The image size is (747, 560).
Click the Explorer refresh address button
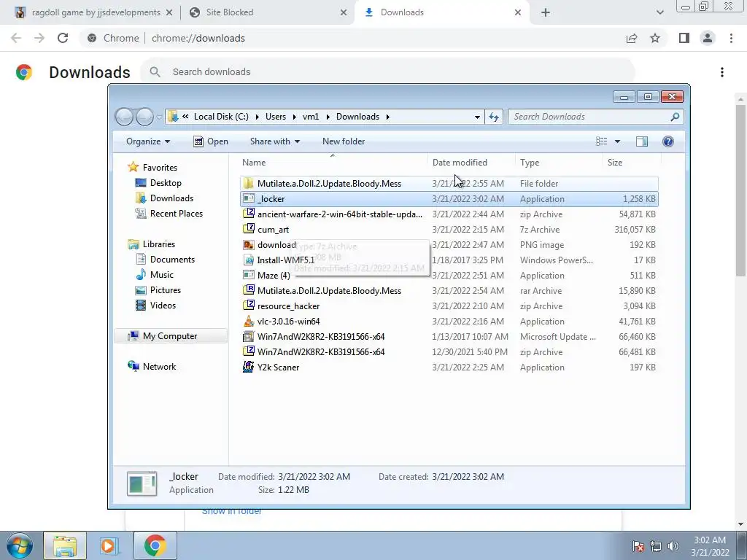(494, 117)
